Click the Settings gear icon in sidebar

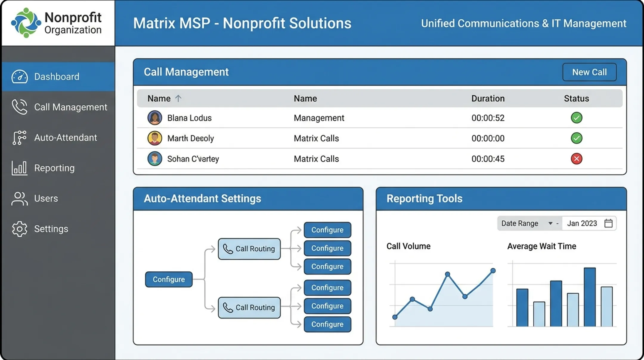(x=19, y=229)
